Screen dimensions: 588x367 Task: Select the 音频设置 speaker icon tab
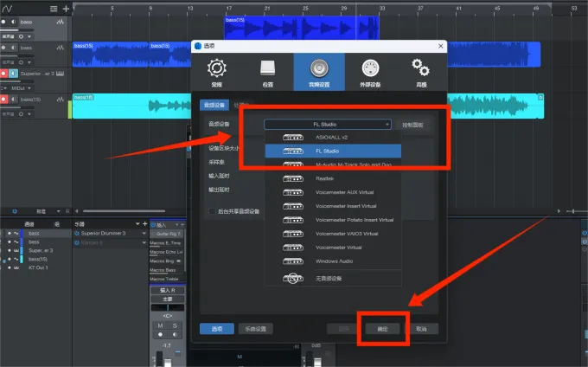(319, 72)
